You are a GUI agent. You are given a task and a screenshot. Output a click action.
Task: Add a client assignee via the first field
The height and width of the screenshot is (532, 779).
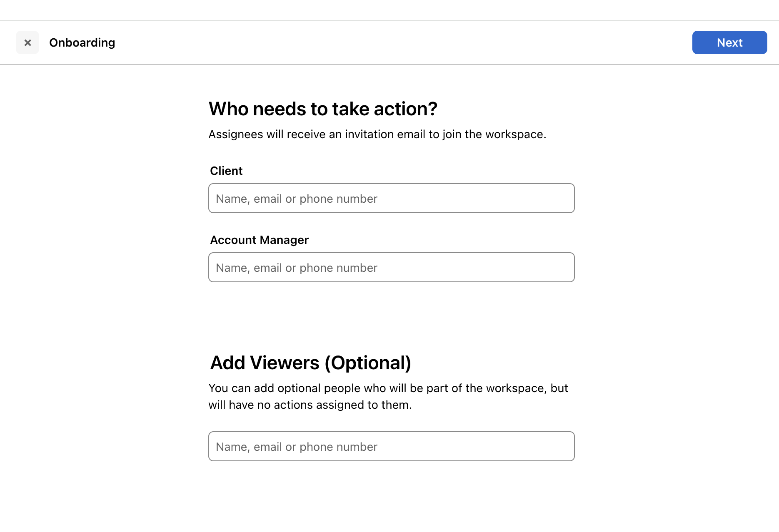392,198
